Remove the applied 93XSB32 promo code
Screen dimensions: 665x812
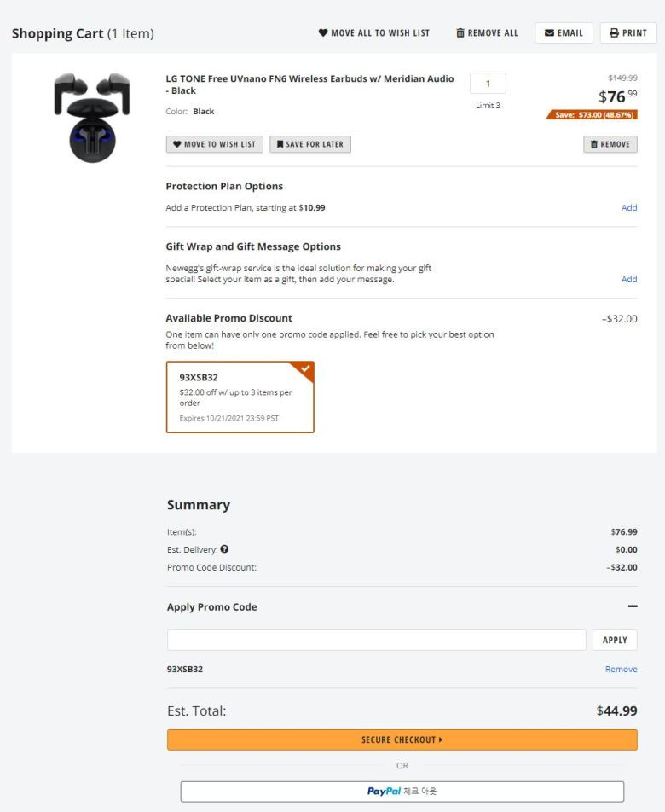pos(621,669)
